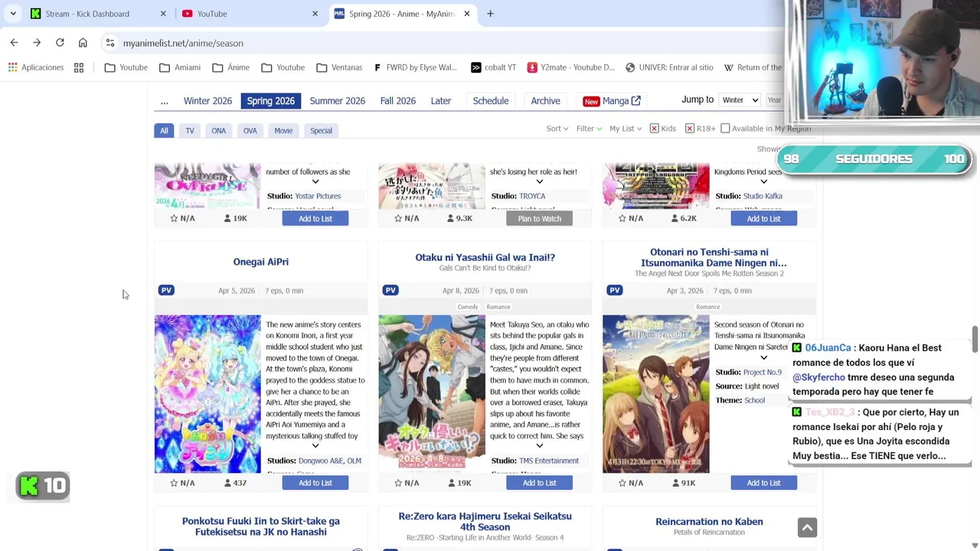The image size is (980, 551).
Task: Add Otonari no Tenshi-sama Season 2 to list
Action: click(764, 483)
